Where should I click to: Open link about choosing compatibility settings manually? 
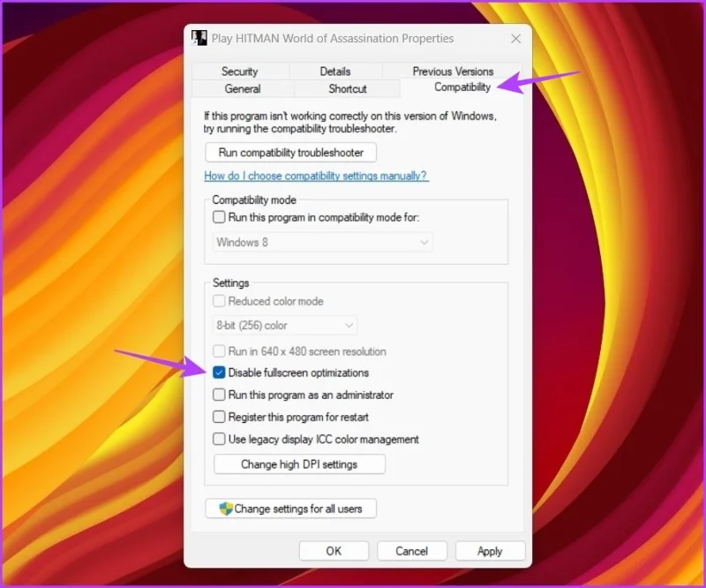[x=317, y=176]
